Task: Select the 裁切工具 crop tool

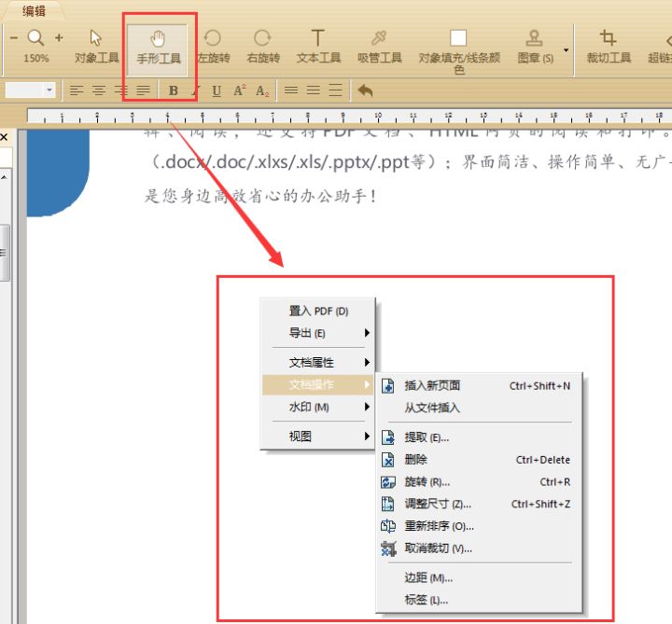Action: pos(609,48)
